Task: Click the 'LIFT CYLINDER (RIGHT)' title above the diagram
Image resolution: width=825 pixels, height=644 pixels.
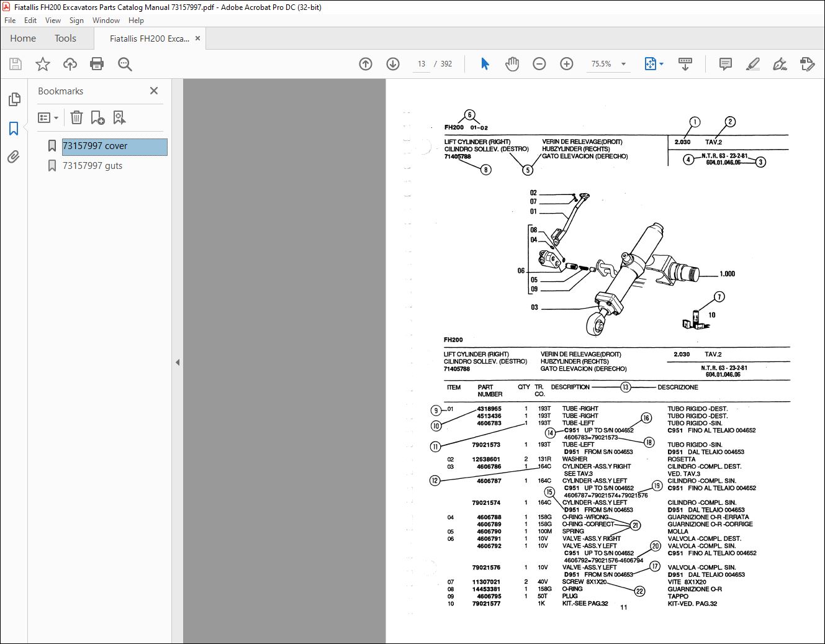Action: point(477,142)
